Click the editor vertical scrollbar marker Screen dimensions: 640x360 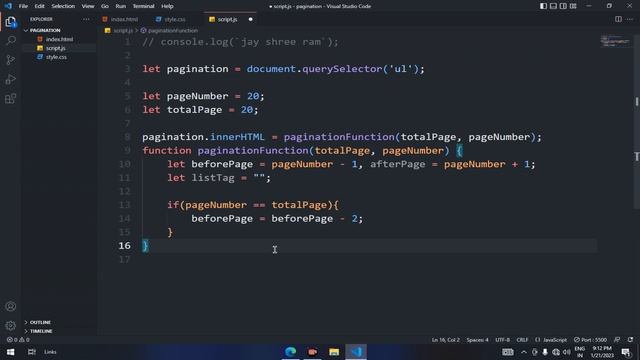636,101
